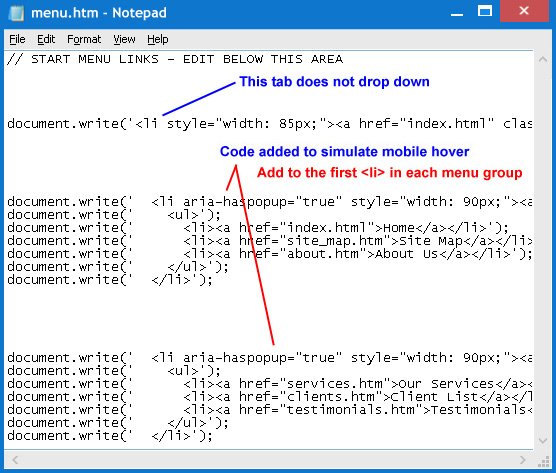Screen dimensions: 556x473
Task: Maximize the Notepad window
Action: [x=484, y=11]
